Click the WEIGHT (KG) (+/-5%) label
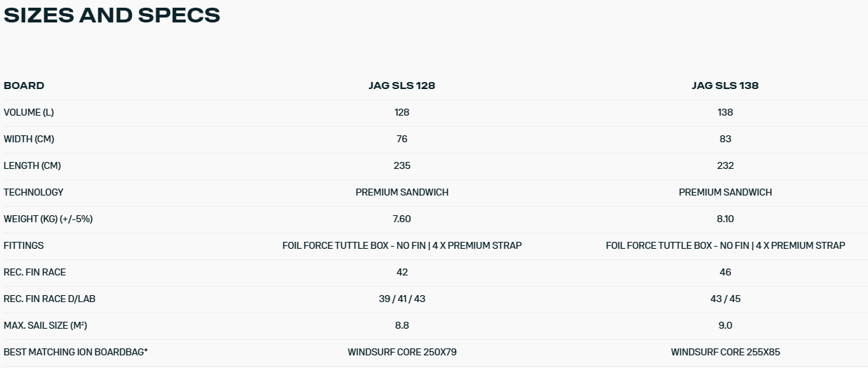Image resolution: width=868 pixels, height=368 pixels. 48,219
